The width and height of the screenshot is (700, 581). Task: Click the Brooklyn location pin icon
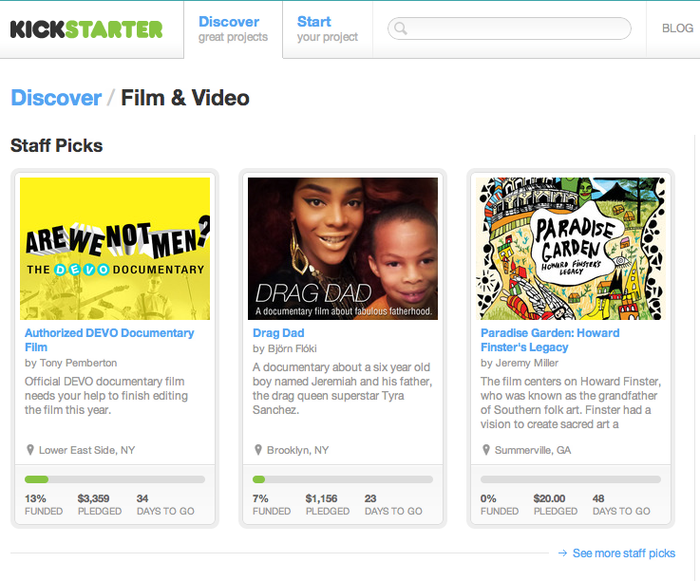click(x=258, y=450)
